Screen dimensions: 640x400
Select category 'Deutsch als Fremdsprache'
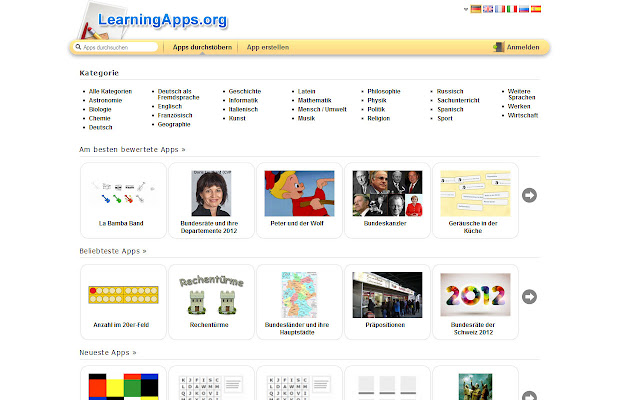pyautogui.click(x=178, y=94)
